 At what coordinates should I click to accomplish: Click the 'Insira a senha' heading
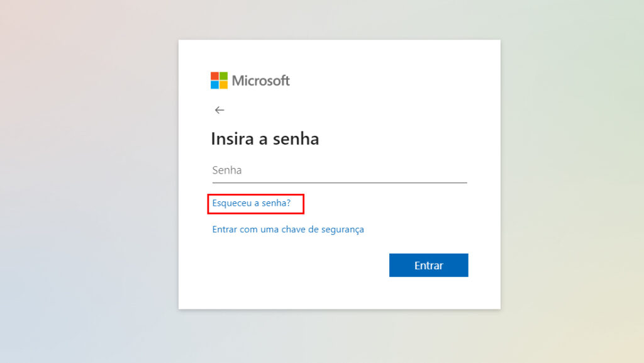[x=265, y=138]
